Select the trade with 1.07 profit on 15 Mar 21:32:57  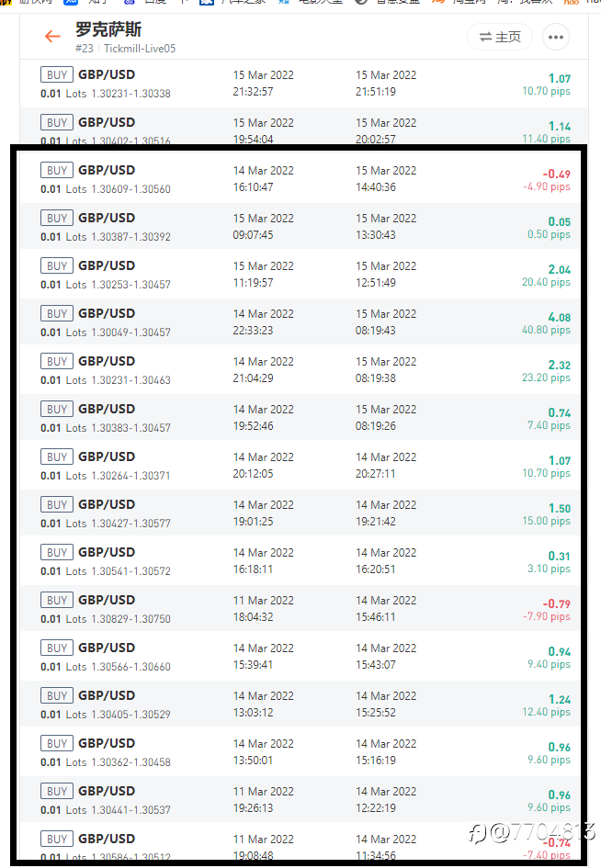(304, 84)
